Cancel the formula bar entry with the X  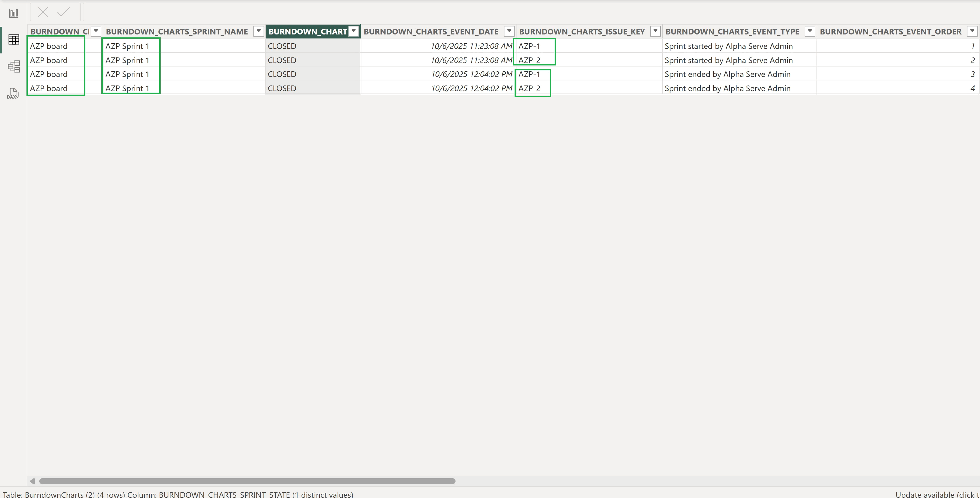pos(43,12)
